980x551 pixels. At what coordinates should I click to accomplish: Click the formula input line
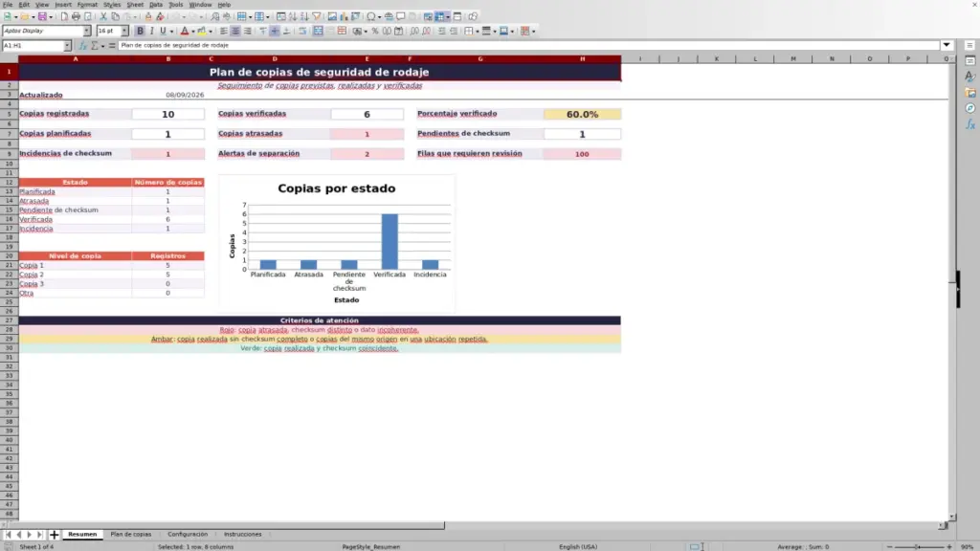(x=528, y=45)
